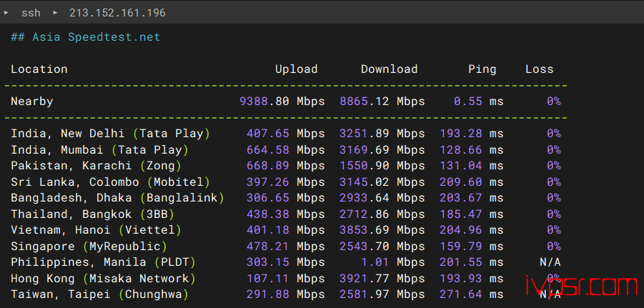Click New Delhi download value 3251.89

click(365, 134)
